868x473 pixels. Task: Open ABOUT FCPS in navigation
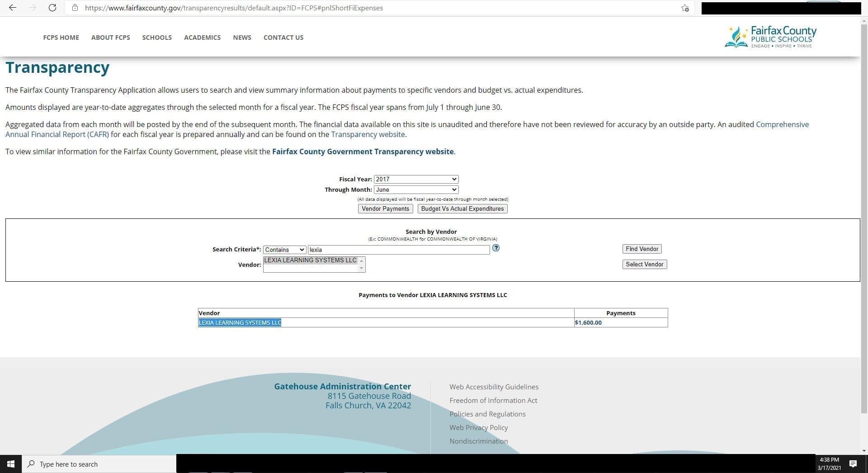[x=111, y=38]
